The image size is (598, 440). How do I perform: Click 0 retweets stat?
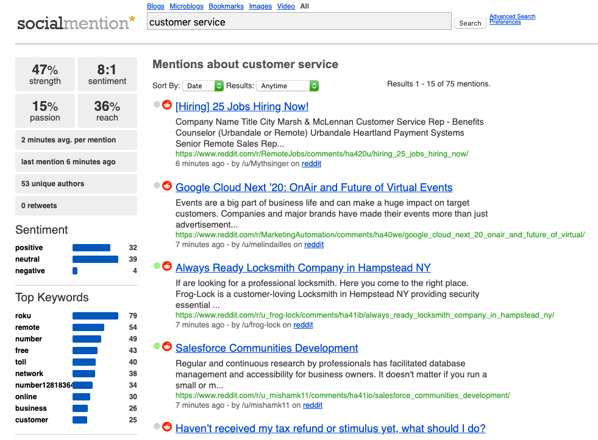[x=76, y=206]
